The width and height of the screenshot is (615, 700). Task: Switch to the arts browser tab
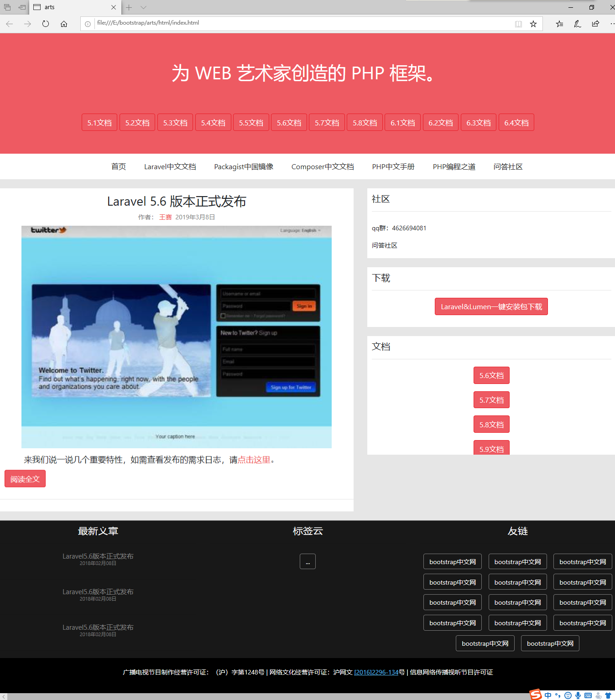[x=68, y=7]
